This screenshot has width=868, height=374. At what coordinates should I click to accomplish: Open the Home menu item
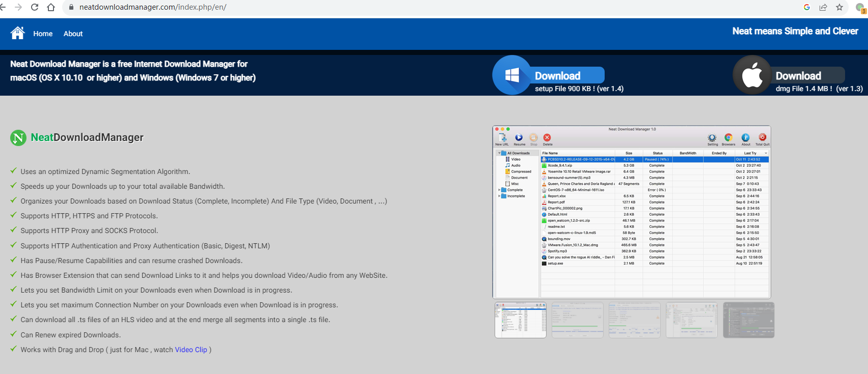click(43, 34)
